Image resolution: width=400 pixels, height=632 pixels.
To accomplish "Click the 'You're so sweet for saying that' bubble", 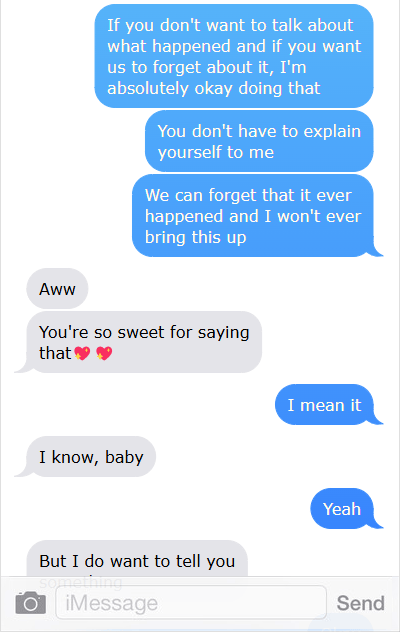I will [x=144, y=342].
